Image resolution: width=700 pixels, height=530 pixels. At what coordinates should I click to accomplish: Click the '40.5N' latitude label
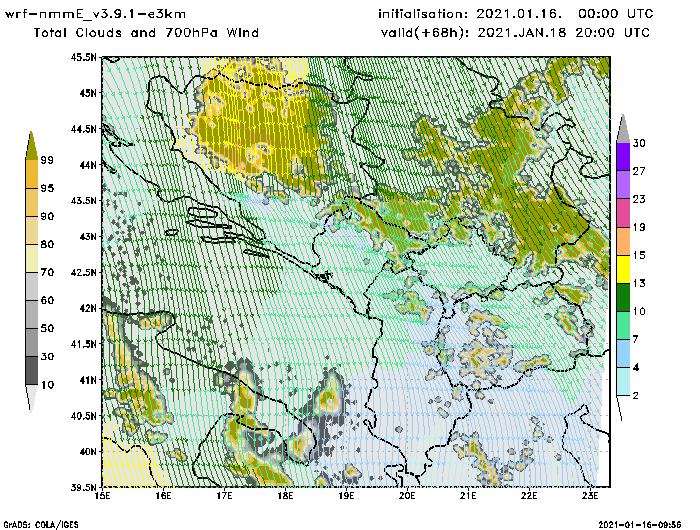pyautogui.click(x=83, y=416)
